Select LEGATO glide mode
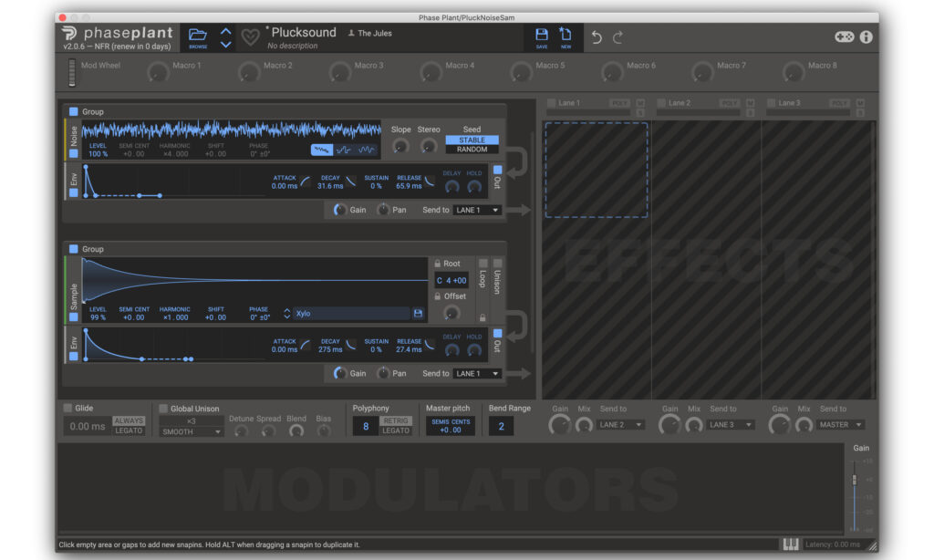 pos(129,430)
